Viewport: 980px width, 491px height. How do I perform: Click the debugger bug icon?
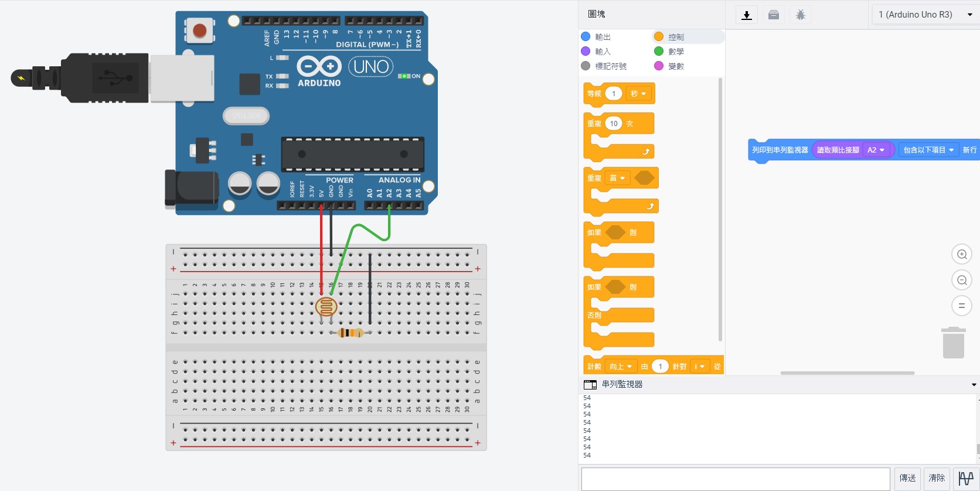(x=801, y=15)
